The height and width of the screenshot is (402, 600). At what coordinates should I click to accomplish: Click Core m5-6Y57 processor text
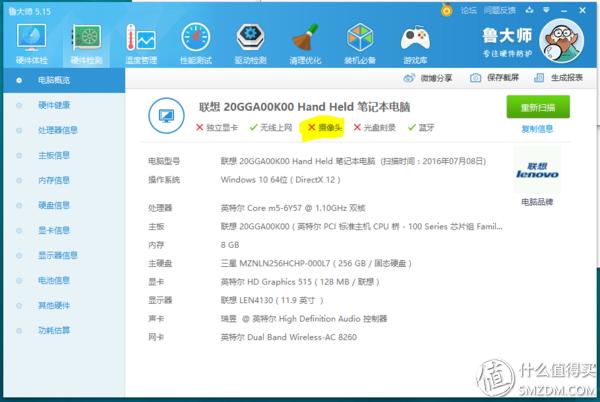(293, 208)
